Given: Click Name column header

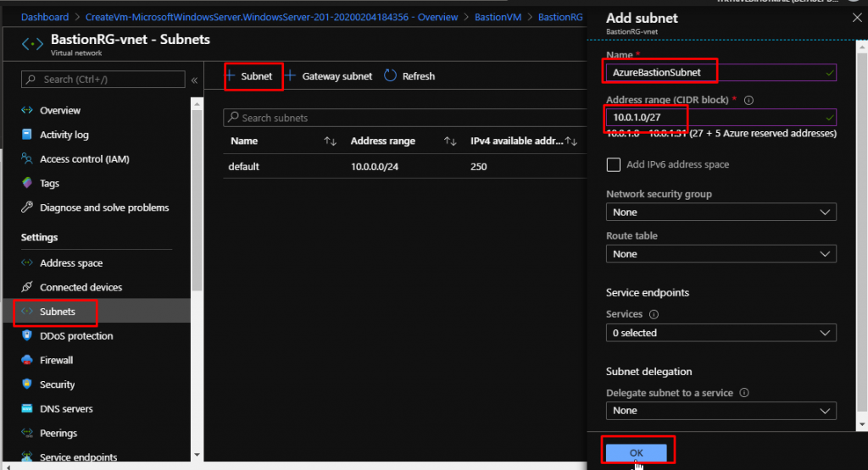Looking at the screenshot, I should 244,141.
